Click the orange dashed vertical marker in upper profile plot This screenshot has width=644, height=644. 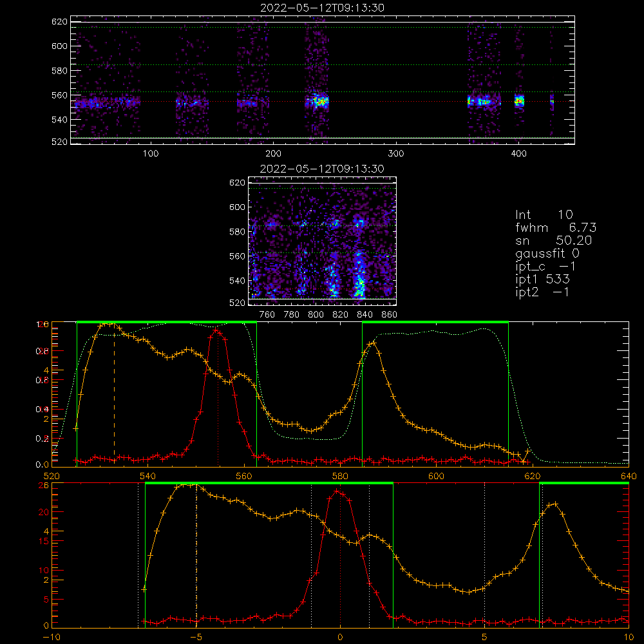tap(114, 394)
